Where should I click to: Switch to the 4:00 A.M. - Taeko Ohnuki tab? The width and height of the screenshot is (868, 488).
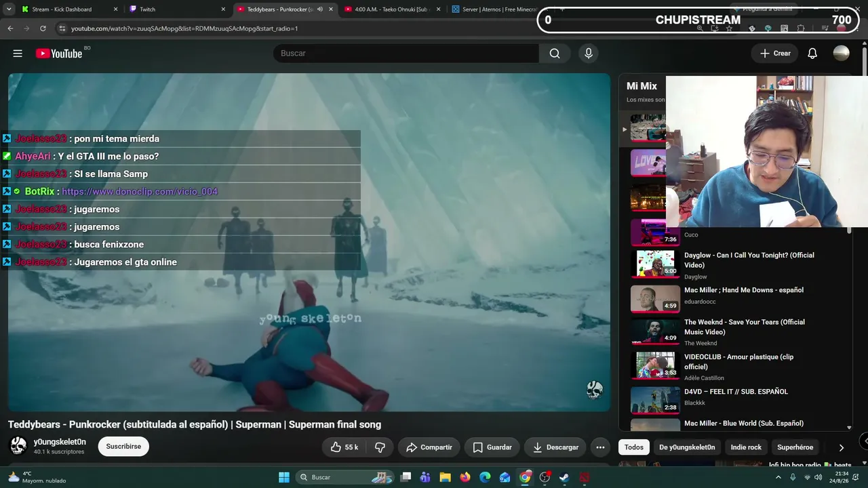pos(393,9)
